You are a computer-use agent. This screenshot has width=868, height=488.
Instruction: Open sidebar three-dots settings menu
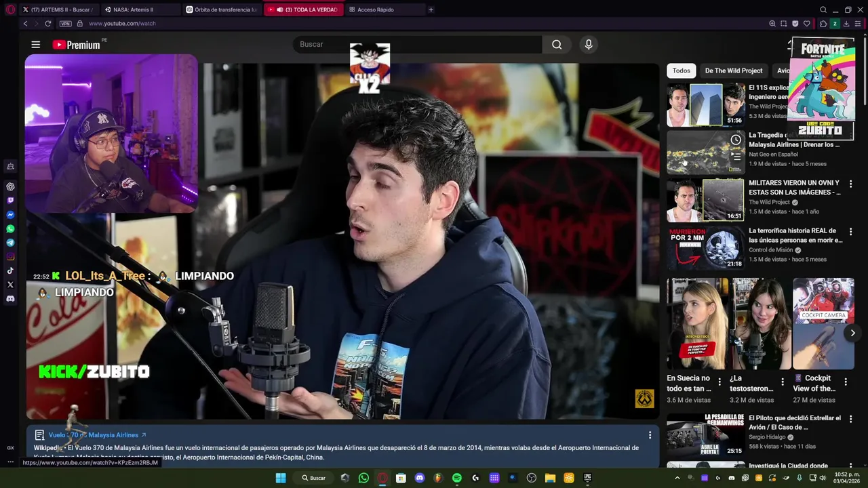point(10,462)
